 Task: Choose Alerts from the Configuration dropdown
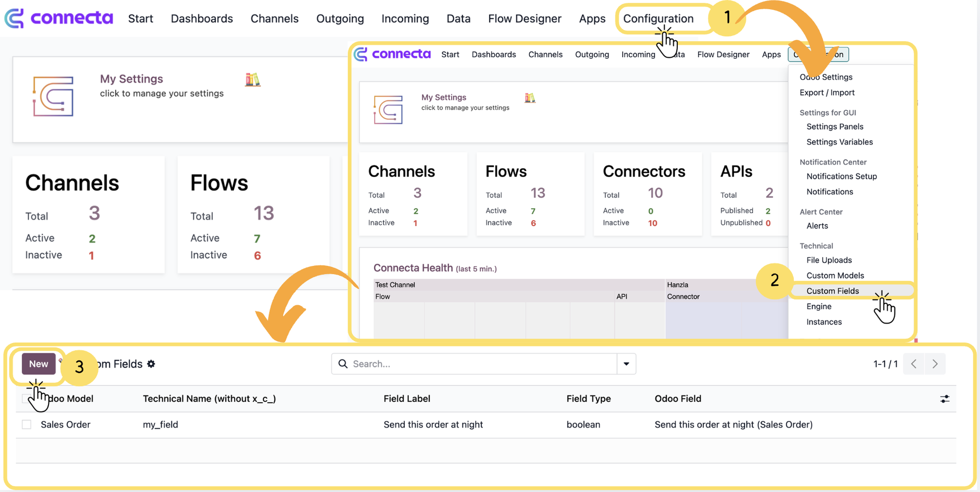[x=817, y=226]
